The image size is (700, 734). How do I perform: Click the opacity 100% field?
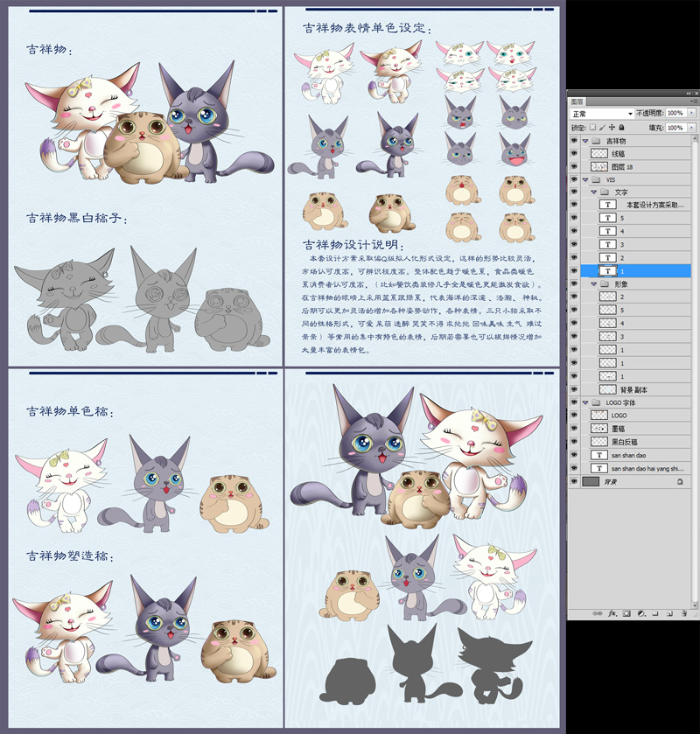pos(675,113)
